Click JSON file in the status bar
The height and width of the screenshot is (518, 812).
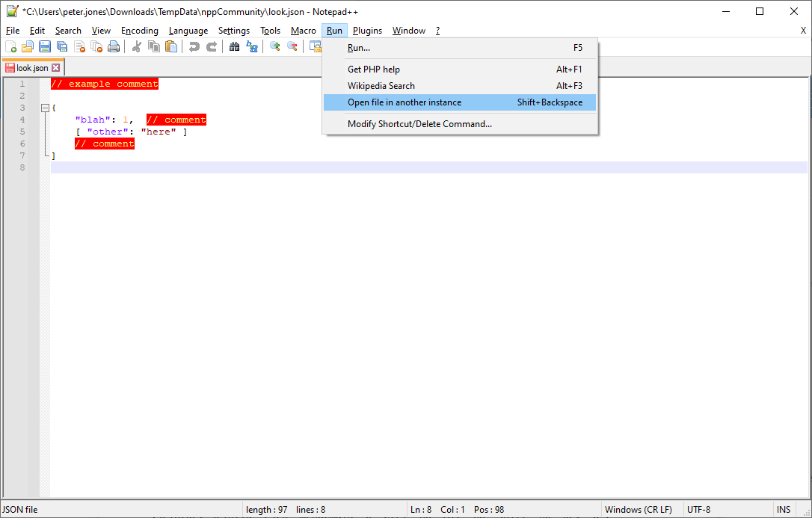point(20,510)
